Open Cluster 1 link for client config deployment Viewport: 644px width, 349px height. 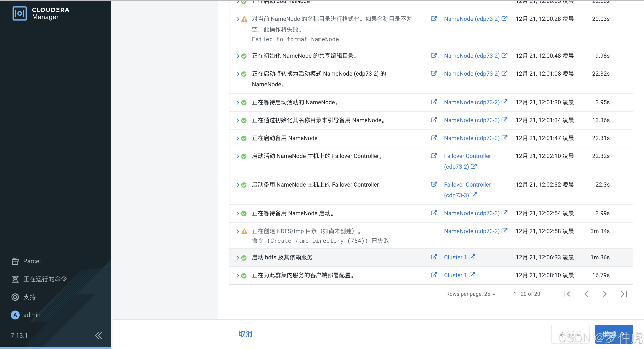tap(455, 275)
